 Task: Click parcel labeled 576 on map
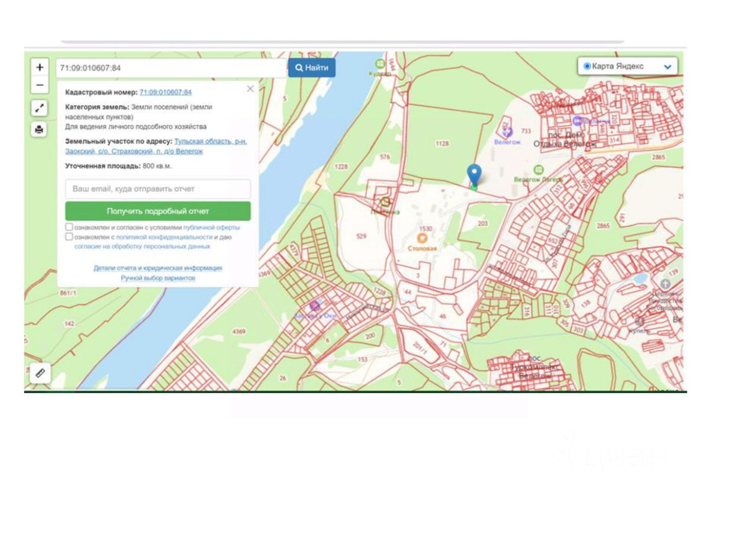coord(385,157)
